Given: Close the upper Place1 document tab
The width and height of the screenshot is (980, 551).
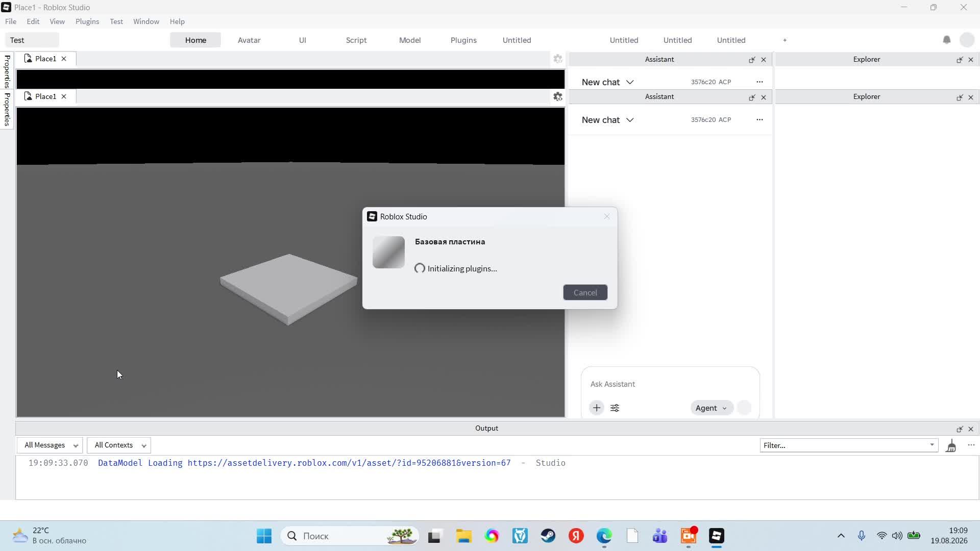Looking at the screenshot, I should pyautogui.click(x=64, y=59).
